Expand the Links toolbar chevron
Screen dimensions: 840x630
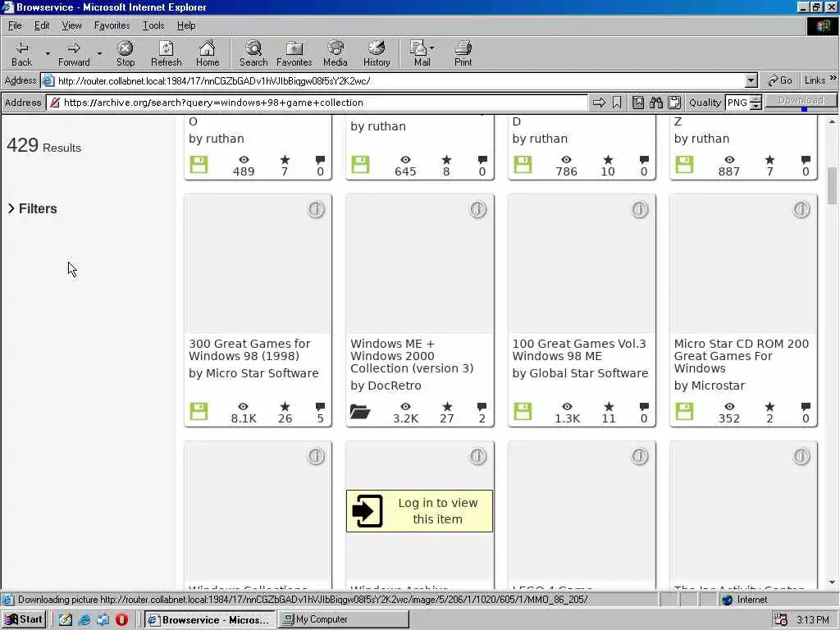coord(833,78)
